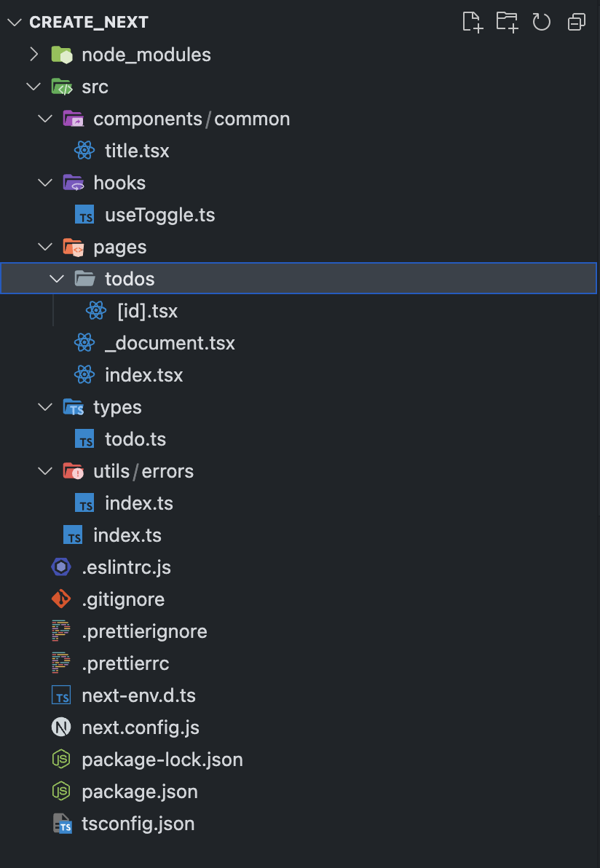
Task: Expand the node_modules folder
Action: tap(33, 54)
